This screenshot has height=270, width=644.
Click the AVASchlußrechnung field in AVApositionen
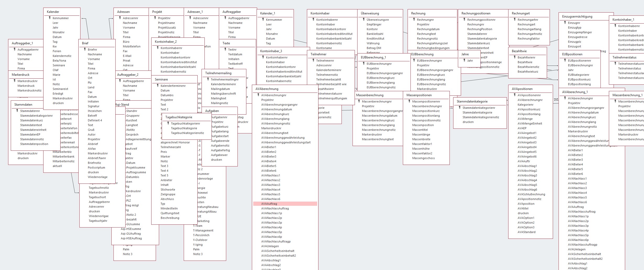[531, 194]
